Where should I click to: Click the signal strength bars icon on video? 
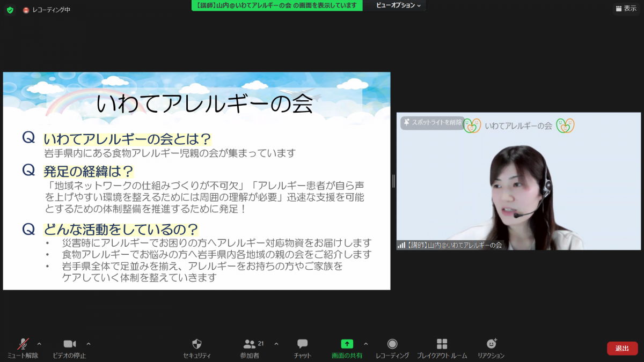tap(401, 245)
